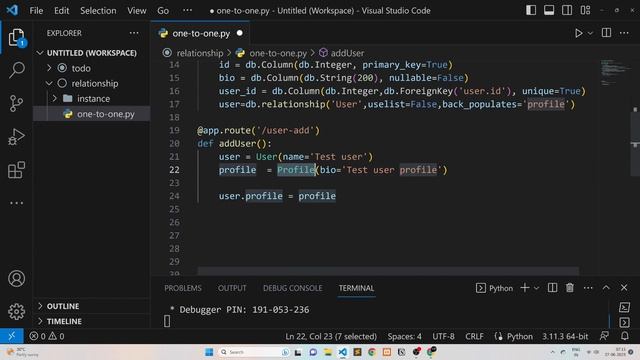Open run options dropdown arrow
The width and height of the screenshot is (640, 360).
point(590,33)
